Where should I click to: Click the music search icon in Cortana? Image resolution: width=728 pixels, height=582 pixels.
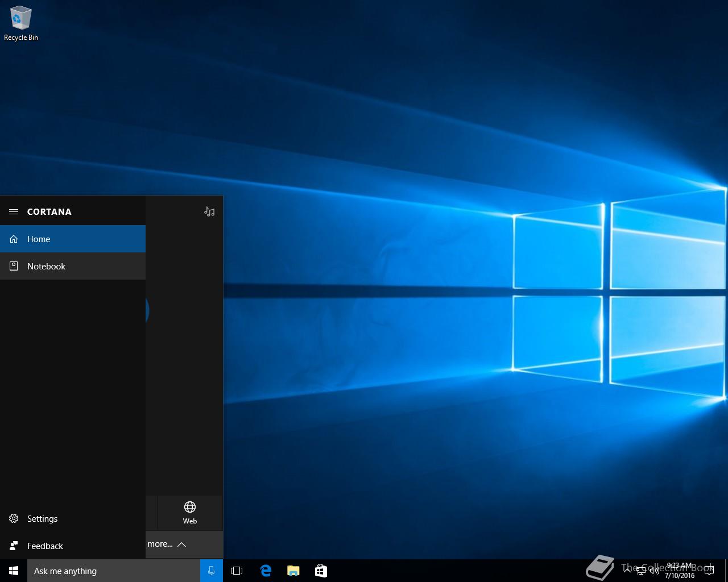(209, 211)
